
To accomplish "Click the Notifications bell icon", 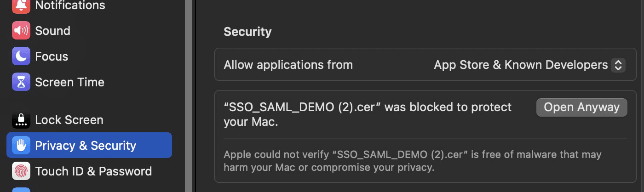I will pyautogui.click(x=21, y=5).
